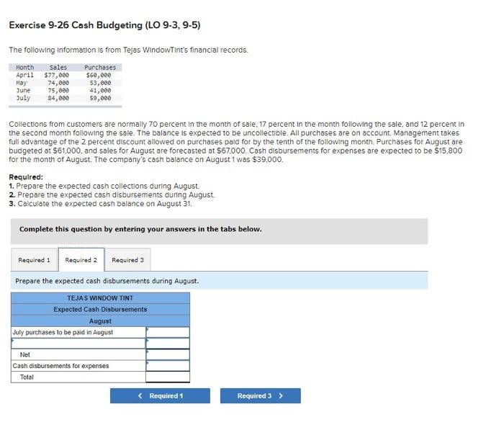Click the 'TEJAS WINDOW TINT' table title
The height and width of the screenshot is (430, 504).
100,297
